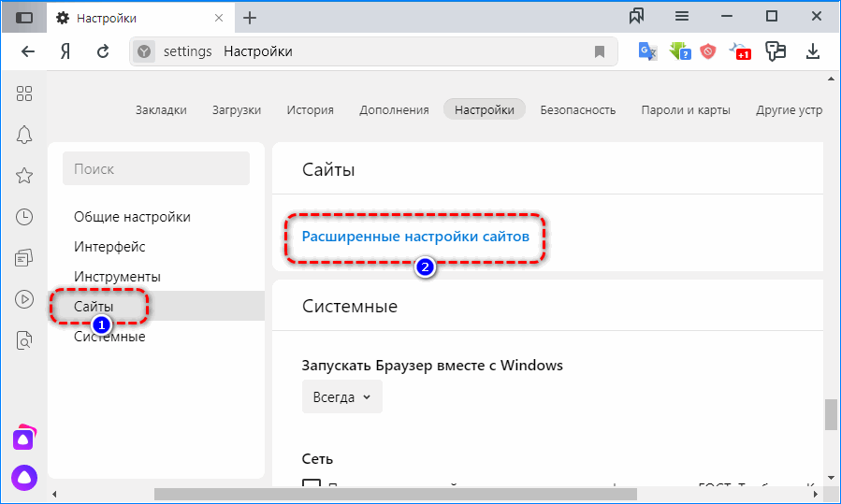This screenshot has height=504, width=841.
Task: Click the site info icon in address bar
Action: click(x=144, y=51)
